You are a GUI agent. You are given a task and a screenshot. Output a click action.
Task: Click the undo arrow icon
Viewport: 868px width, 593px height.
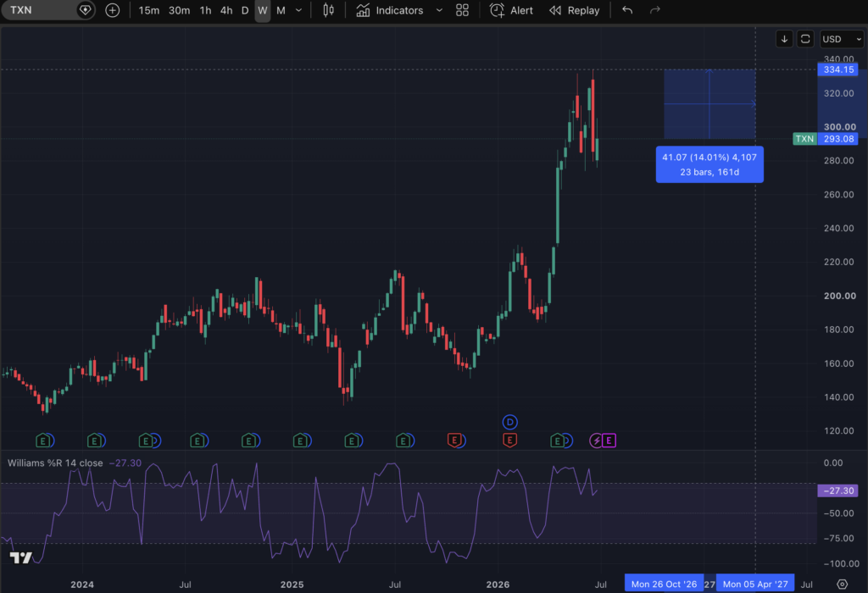(x=627, y=10)
